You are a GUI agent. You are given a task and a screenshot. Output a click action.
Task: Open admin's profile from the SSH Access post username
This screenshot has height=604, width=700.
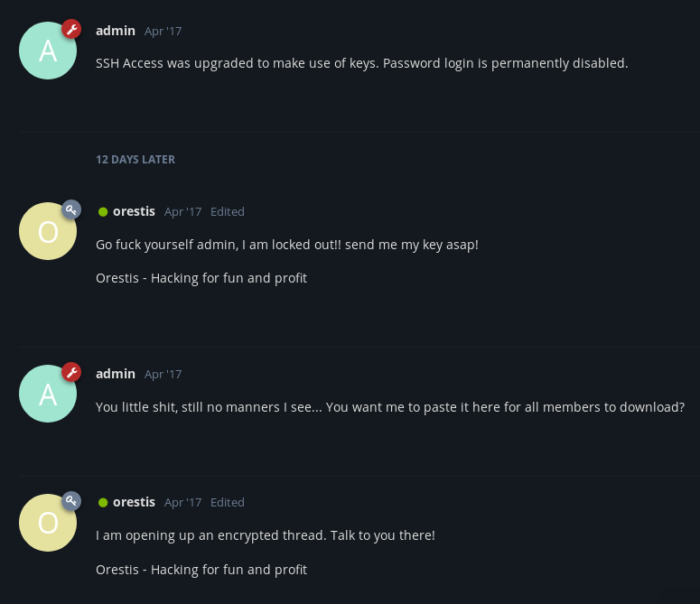coord(116,31)
